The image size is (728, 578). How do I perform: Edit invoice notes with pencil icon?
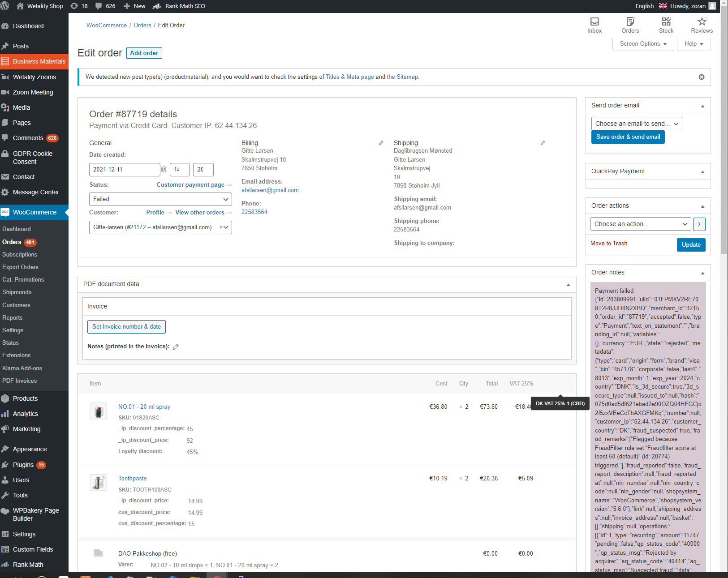[176, 347]
